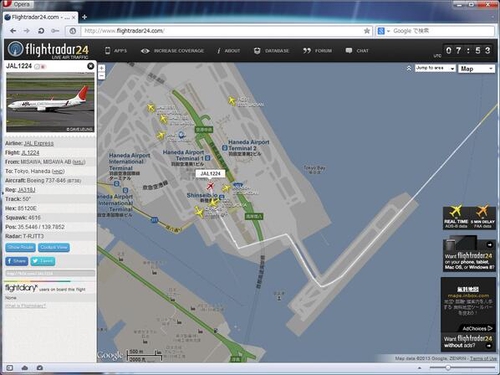
Task: Open the Map type dropdown
Action: 476,69
